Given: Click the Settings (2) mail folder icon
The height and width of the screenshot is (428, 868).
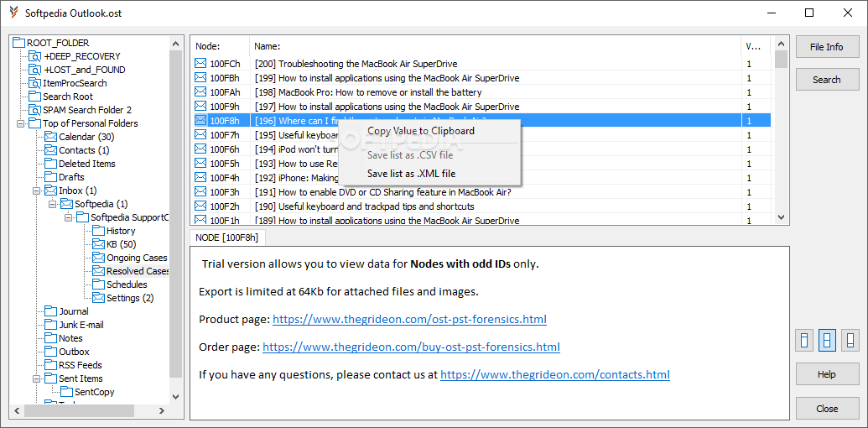Looking at the screenshot, I should coord(98,298).
